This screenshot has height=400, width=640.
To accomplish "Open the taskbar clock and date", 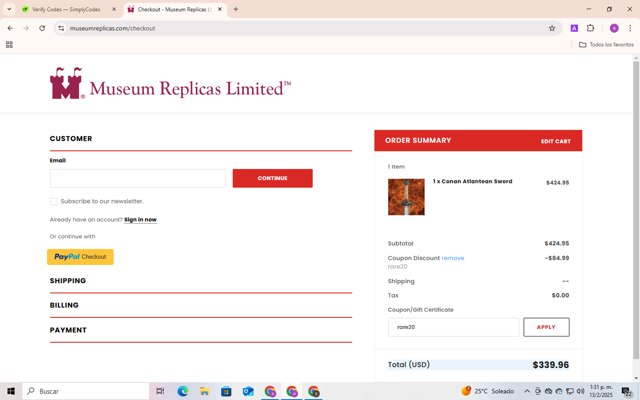I will click(601, 391).
